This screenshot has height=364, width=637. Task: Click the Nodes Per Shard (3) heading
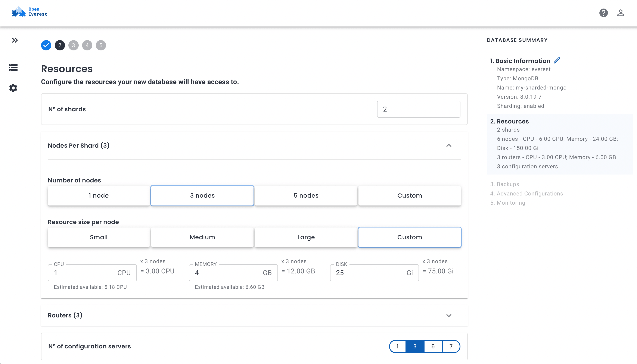coord(79,145)
